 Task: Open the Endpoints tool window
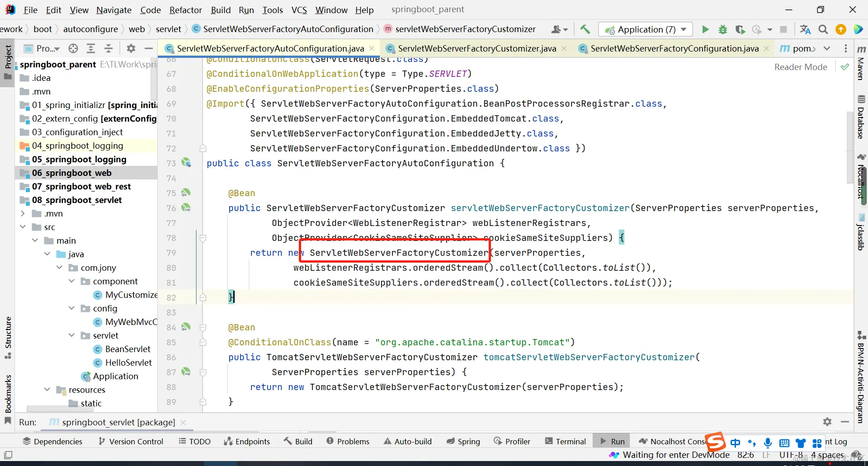click(247, 442)
